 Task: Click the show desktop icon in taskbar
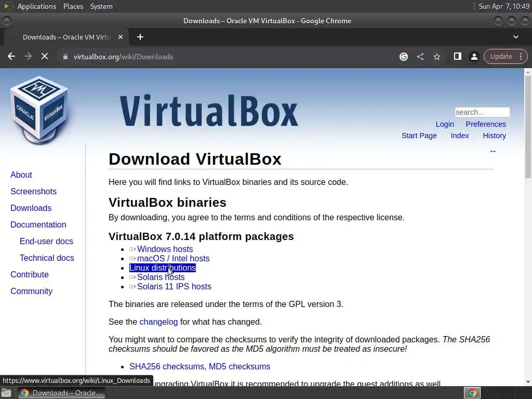tap(6, 393)
